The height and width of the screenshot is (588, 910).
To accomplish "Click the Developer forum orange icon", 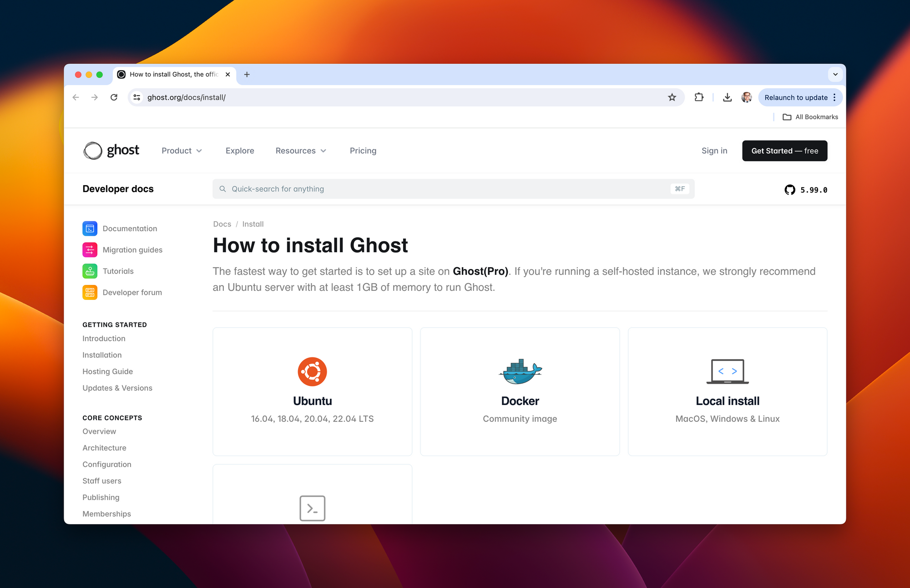I will tap(90, 292).
